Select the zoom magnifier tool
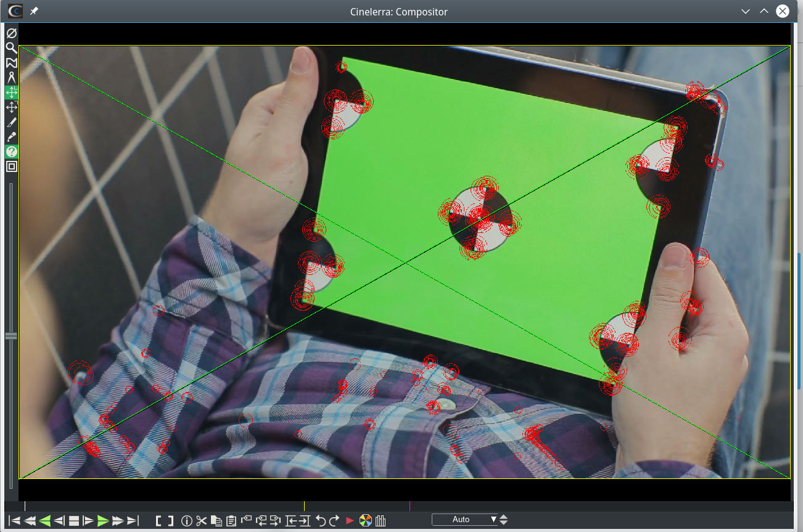Viewport: 803px width, 532px height. point(11,47)
